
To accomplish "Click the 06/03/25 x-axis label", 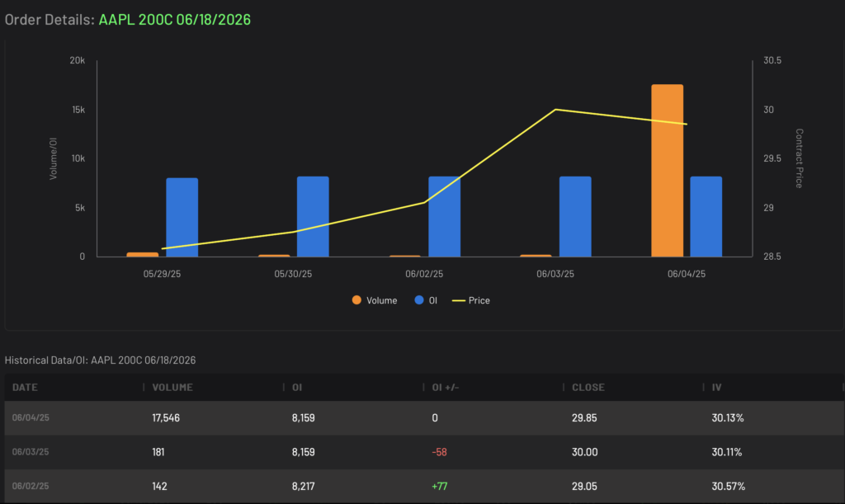I will pos(555,274).
